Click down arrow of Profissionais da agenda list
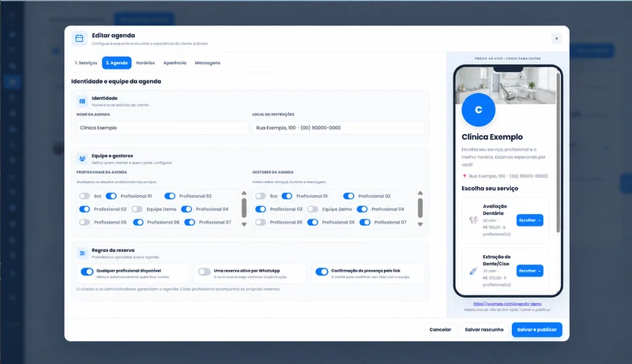 244,224
